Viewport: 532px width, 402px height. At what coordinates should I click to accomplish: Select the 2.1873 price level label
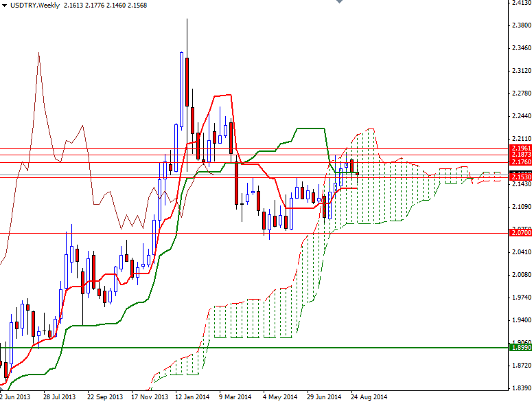[521, 155]
